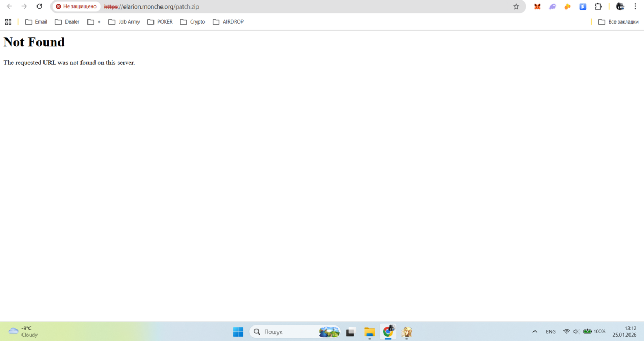Click the 'Не защищено' security indicator

point(76,6)
